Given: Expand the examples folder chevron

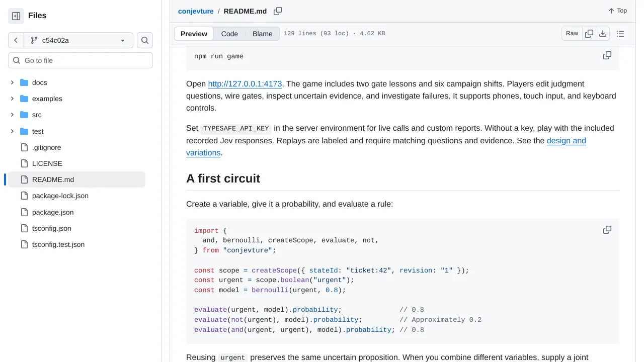Looking at the screenshot, I should (x=12, y=99).
